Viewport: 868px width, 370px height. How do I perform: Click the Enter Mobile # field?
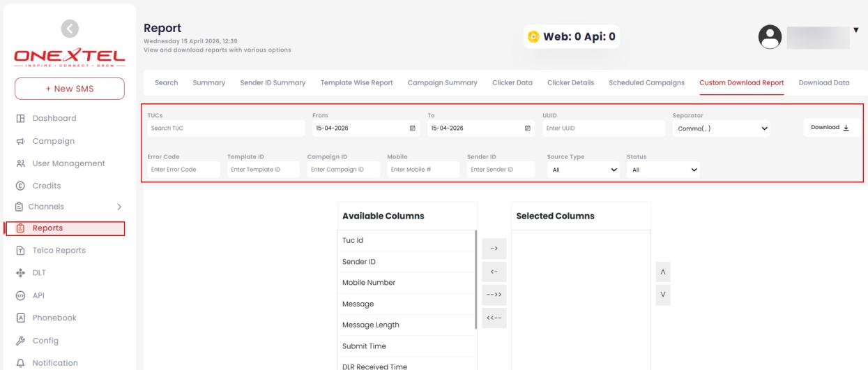(423, 170)
